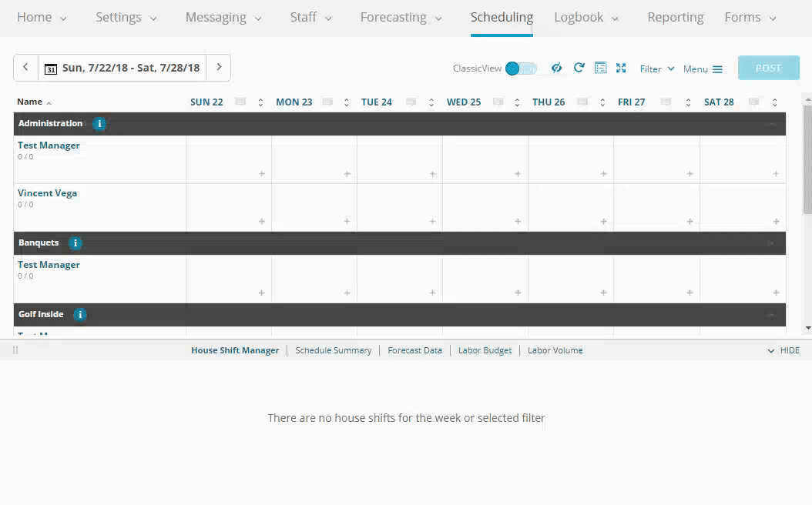This screenshot has width=812, height=505.
Task: Add a shift for Vincent Vega on SUN 22
Action: click(260, 221)
